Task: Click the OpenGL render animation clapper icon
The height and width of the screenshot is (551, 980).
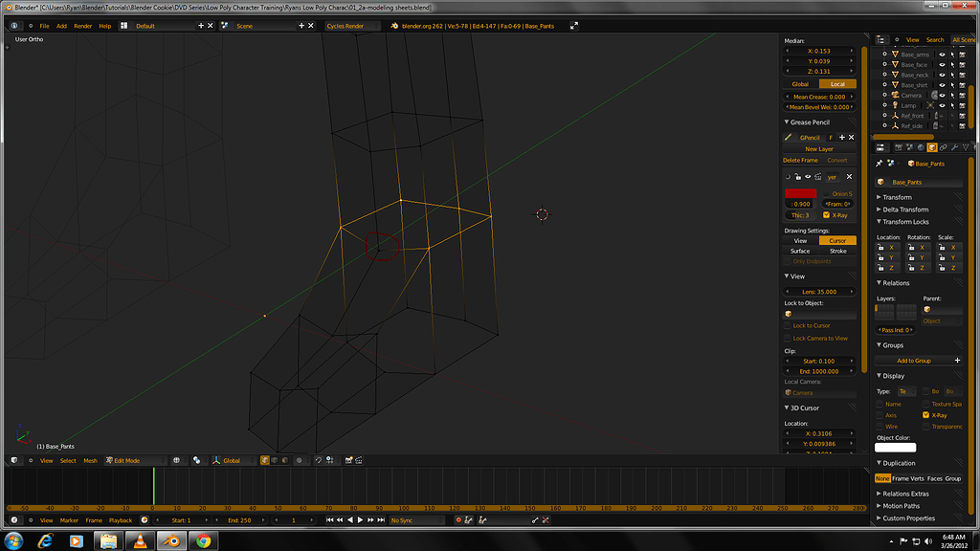Action: (359, 460)
